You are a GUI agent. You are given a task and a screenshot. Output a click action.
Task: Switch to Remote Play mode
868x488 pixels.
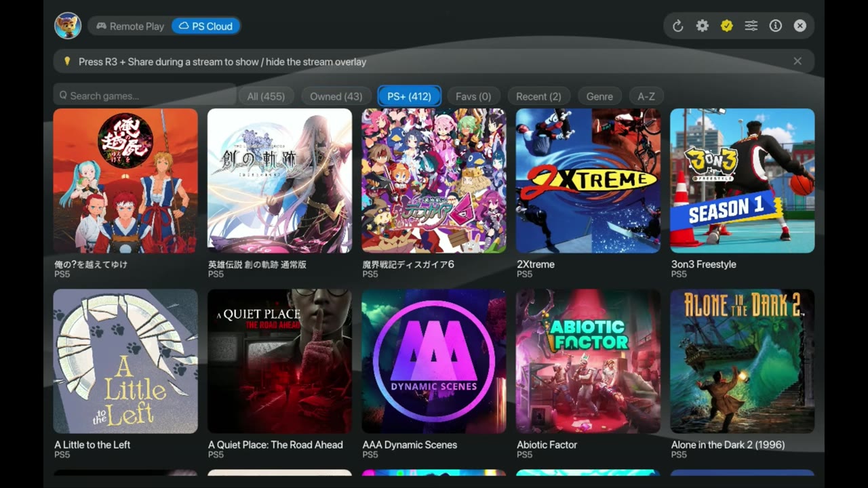pos(130,26)
